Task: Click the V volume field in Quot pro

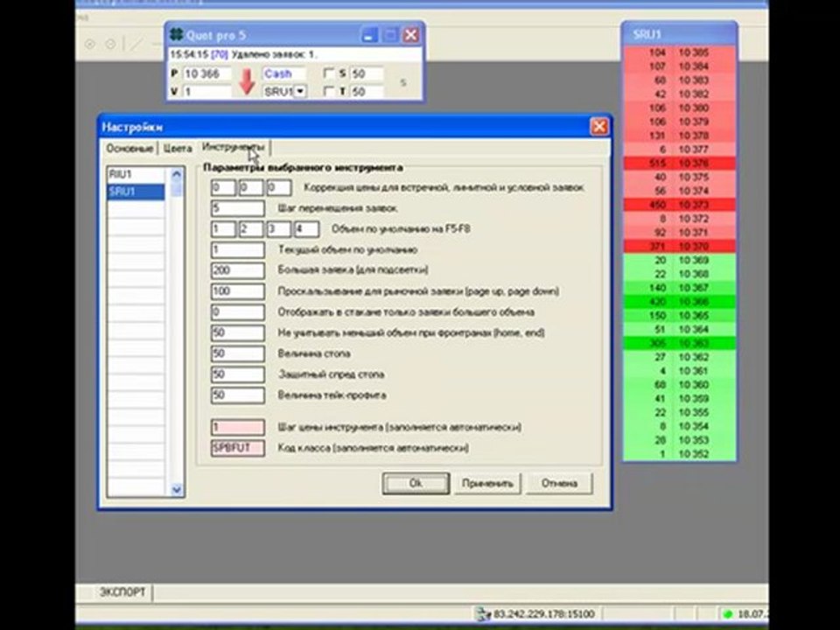Action: coord(206,92)
